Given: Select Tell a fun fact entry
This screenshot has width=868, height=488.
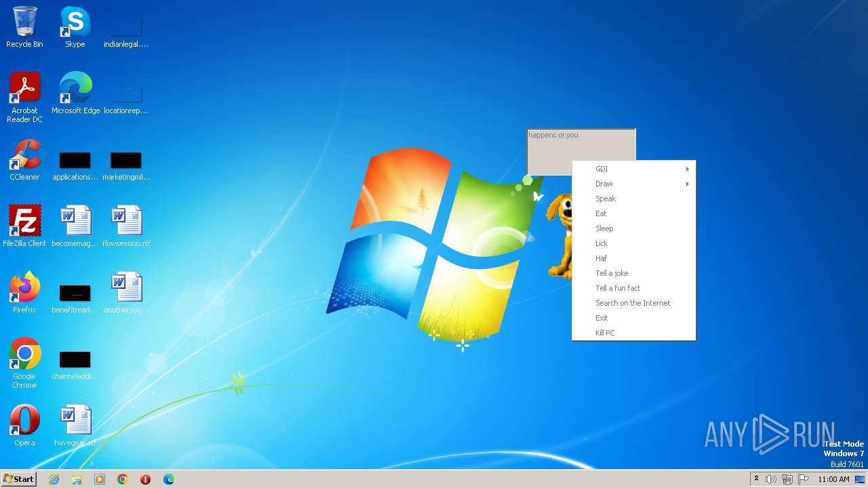Looking at the screenshot, I should [x=634, y=288].
